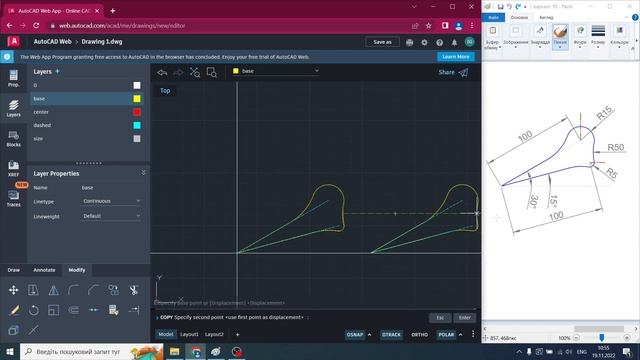This screenshot has width=640, height=360.
Task: Toggle ORTHO mode in status bar
Action: (420, 335)
